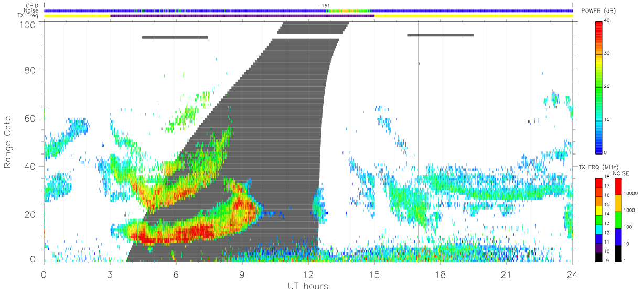Pick the purple segment of TX FRQ bar
Screen dimensions: 644x297
tap(598, 247)
